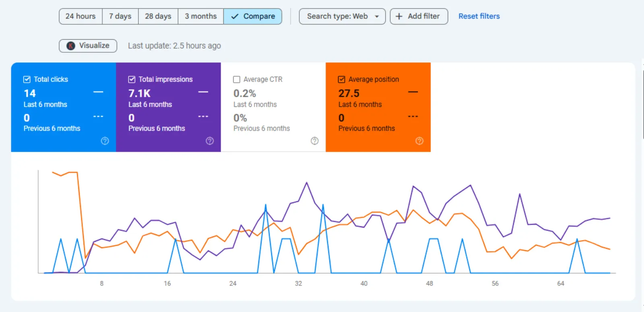Click the 0.2% average CTR value
644x312 pixels.
coord(245,94)
